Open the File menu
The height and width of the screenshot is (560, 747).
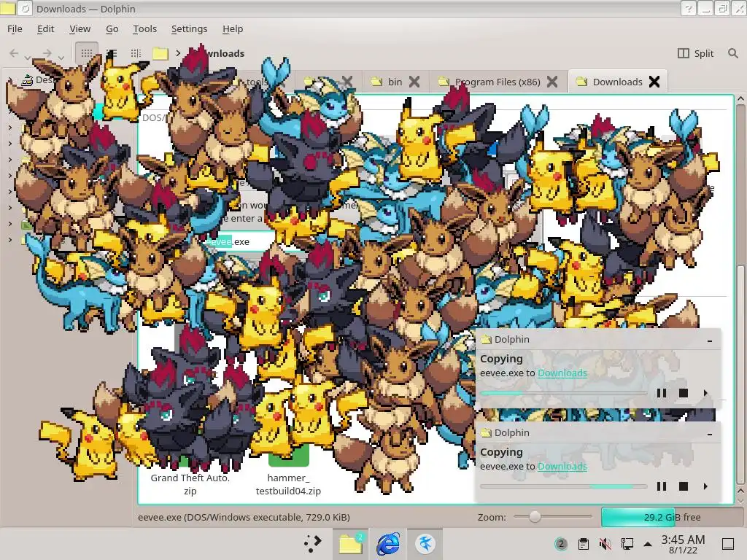click(x=15, y=28)
